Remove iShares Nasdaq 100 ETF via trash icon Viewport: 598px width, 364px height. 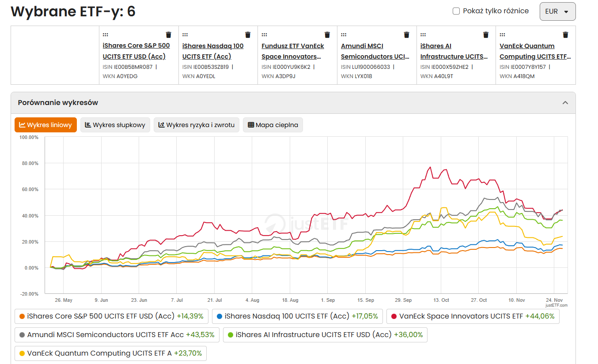[248, 35]
